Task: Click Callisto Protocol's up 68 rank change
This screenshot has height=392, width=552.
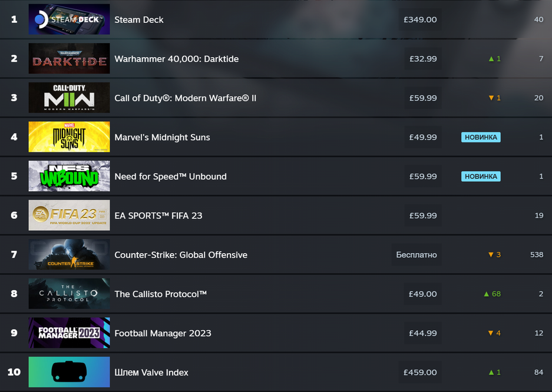Action: pyautogui.click(x=492, y=294)
